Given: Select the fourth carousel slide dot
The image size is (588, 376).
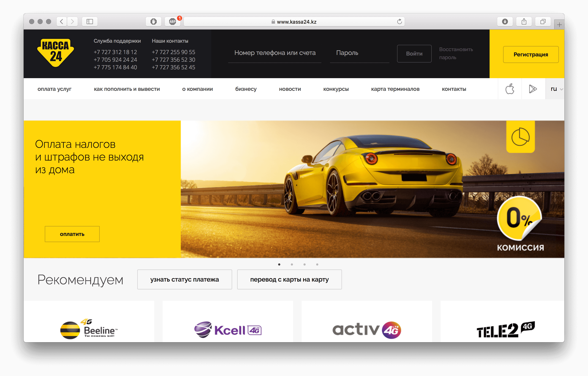Looking at the screenshot, I should pyautogui.click(x=317, y=264).
